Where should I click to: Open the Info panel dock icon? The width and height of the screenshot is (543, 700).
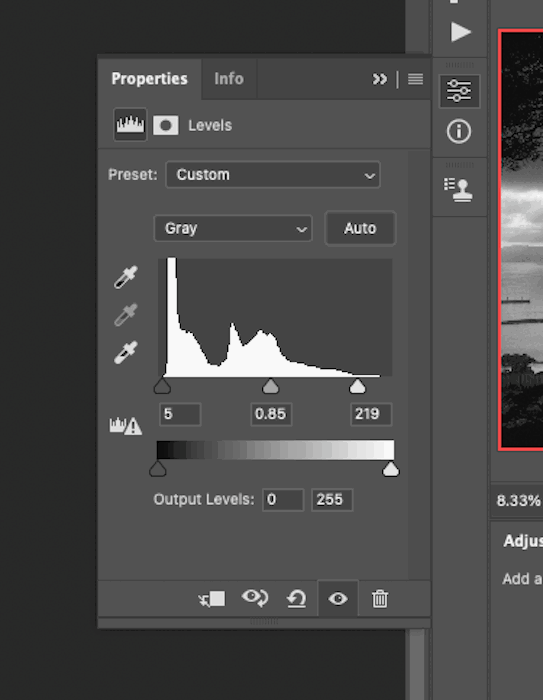pos(459,132)
